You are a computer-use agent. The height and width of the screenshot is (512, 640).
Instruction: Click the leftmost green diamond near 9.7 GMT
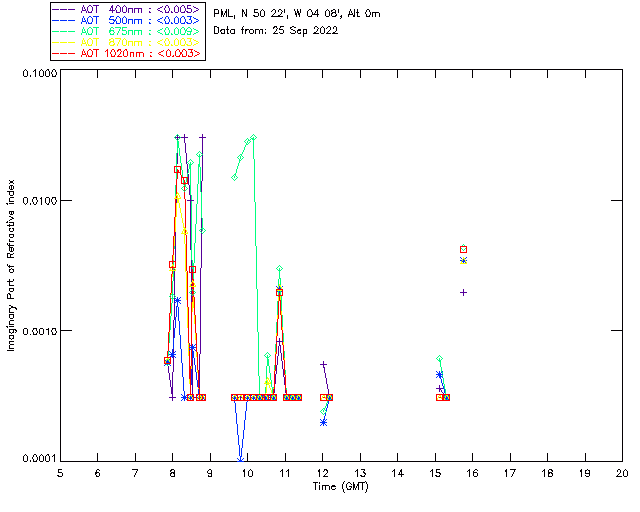click(x=235, y=177)
